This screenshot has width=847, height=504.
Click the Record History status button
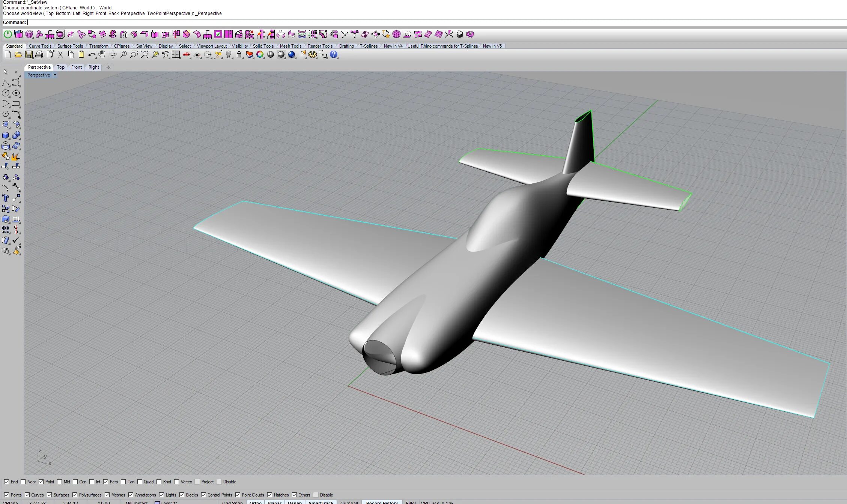click(x=382, y=502)
